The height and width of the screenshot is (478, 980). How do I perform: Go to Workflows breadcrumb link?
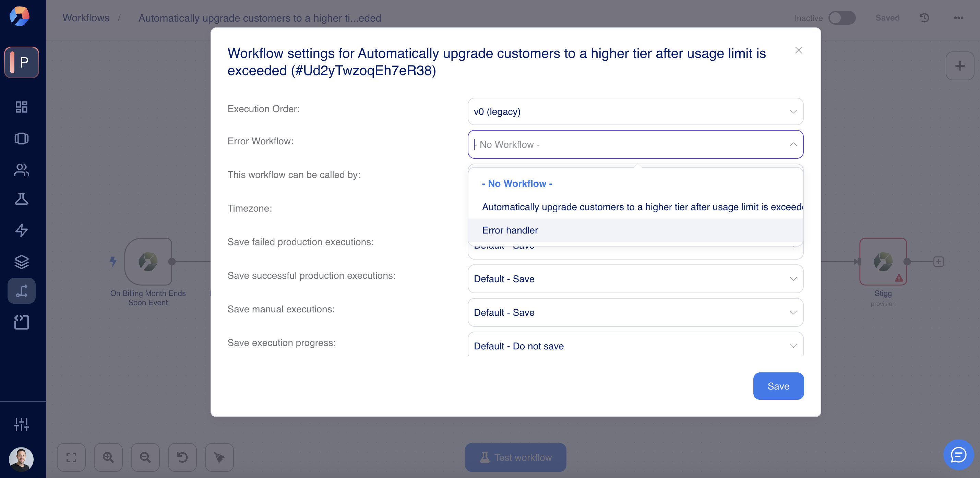(x=86, y=18)
